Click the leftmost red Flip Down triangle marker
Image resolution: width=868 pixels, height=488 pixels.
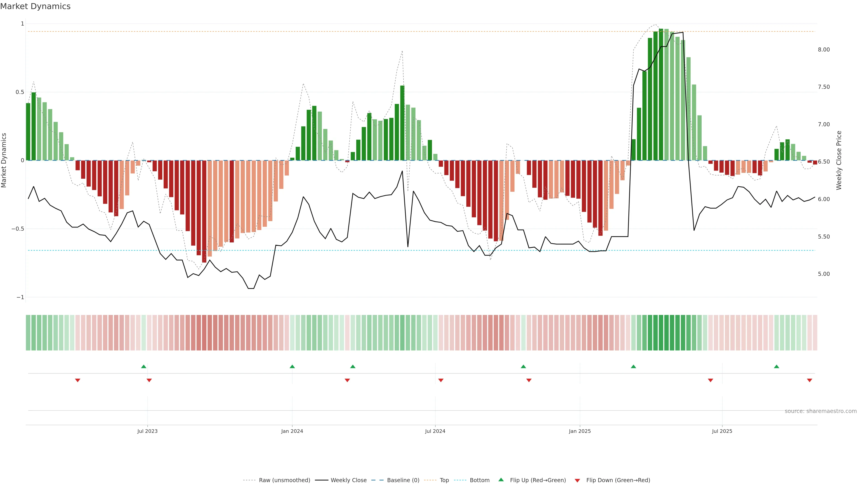(78, 380)
